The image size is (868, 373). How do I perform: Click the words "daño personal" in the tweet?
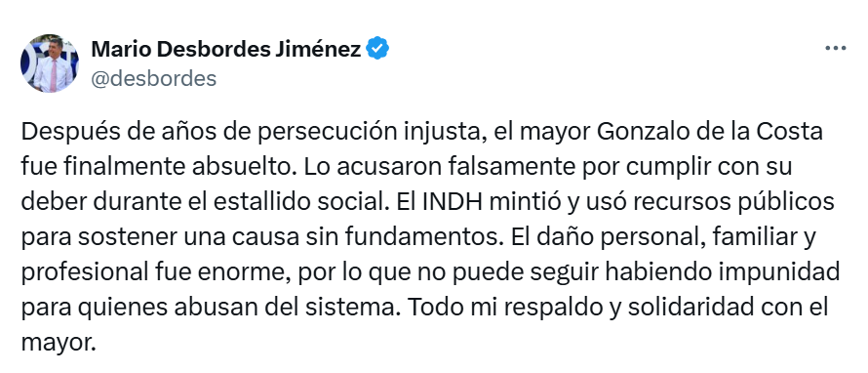coord(613,238)
